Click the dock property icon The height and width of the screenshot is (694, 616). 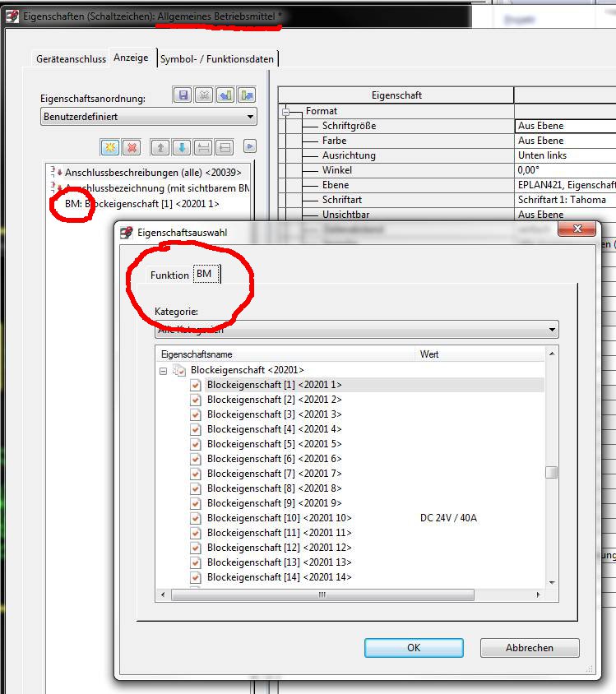203,147
